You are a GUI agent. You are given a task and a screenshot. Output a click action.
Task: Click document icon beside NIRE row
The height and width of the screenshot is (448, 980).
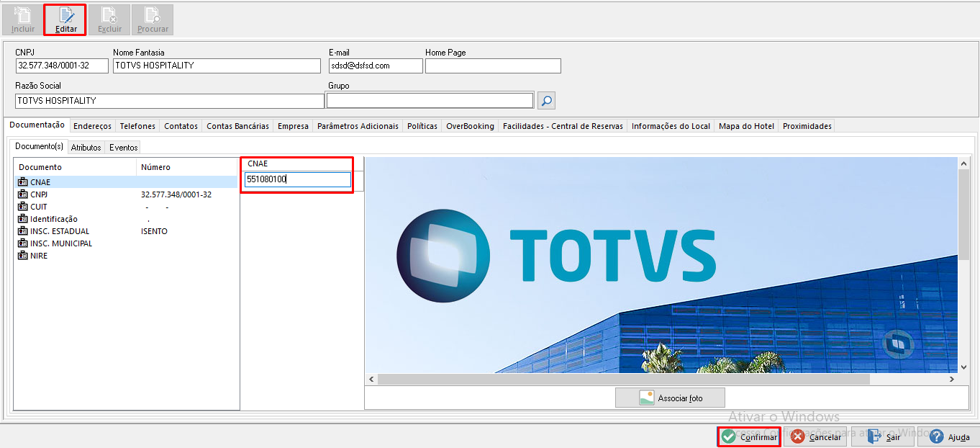(x=22, y=256)
